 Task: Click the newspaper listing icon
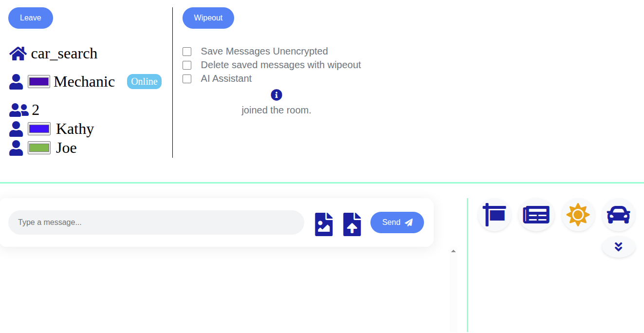(536, 214)
